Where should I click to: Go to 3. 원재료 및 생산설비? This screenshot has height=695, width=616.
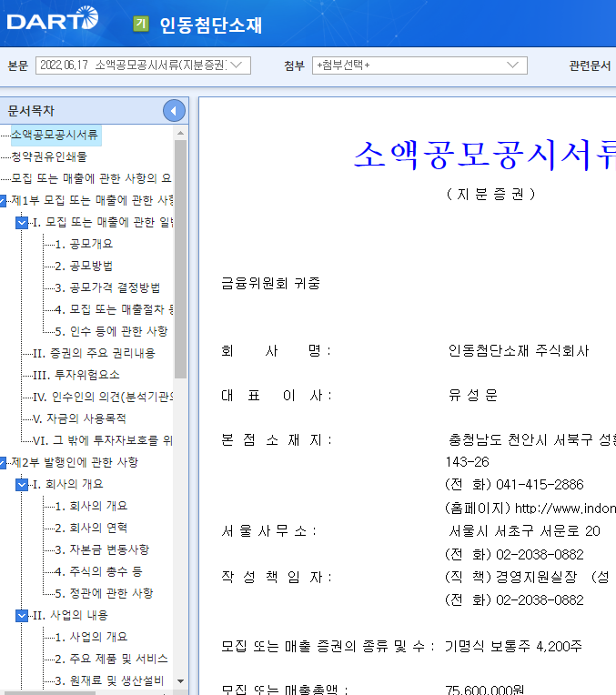point(109,680)
